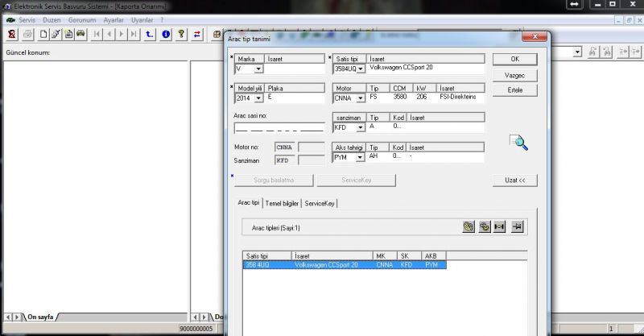
Task: Open the Motor dropdown CNNA
Action: pyautogui.click(x=360, y=97)
